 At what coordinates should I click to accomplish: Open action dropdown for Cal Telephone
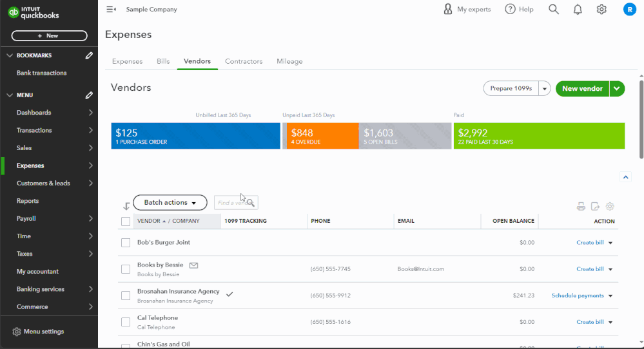(x=610, y=323)
